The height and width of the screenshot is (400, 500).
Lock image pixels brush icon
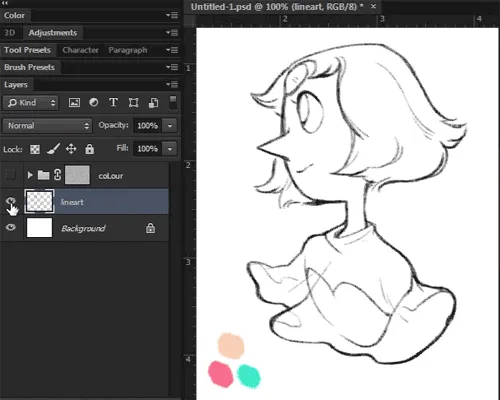point(53,149)
